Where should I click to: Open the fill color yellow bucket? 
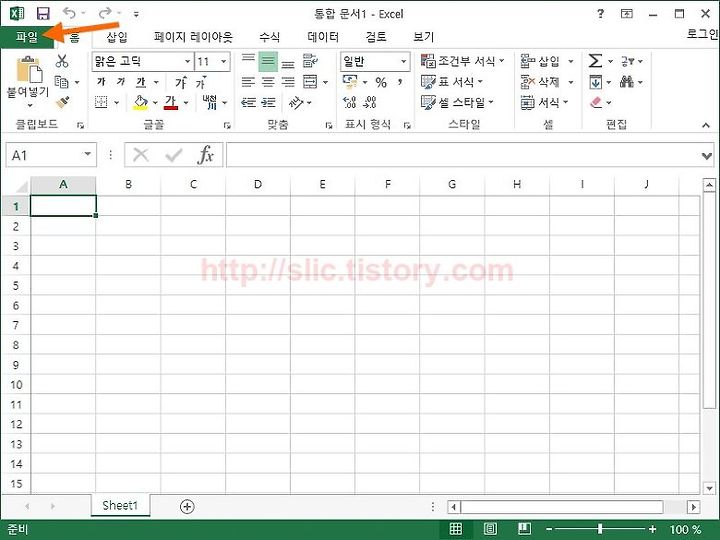point(141,102)
